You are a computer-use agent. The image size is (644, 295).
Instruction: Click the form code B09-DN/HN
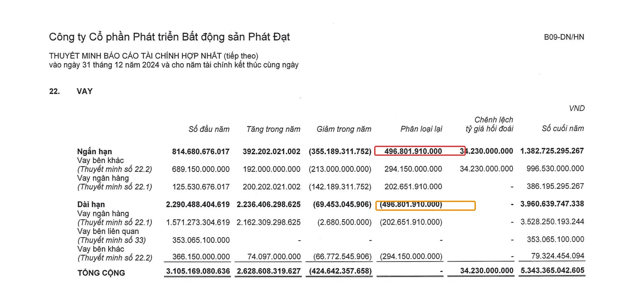coord(564,37)
